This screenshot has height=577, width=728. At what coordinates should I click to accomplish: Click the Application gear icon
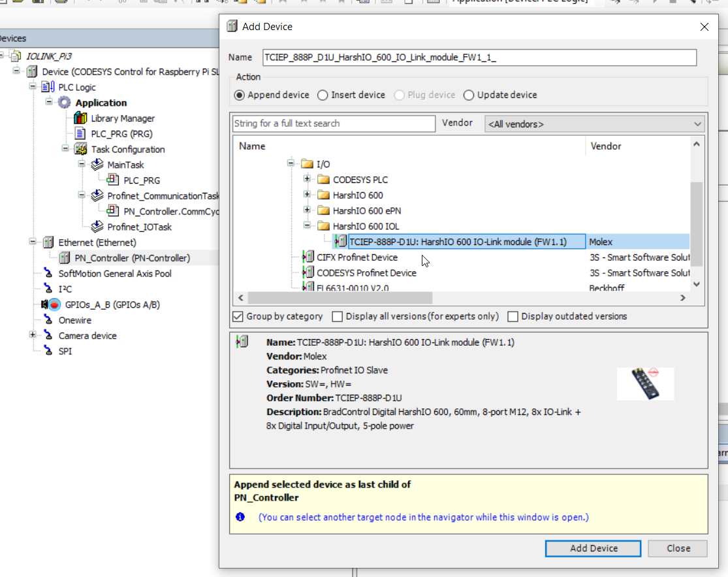(x=65, y=102)
